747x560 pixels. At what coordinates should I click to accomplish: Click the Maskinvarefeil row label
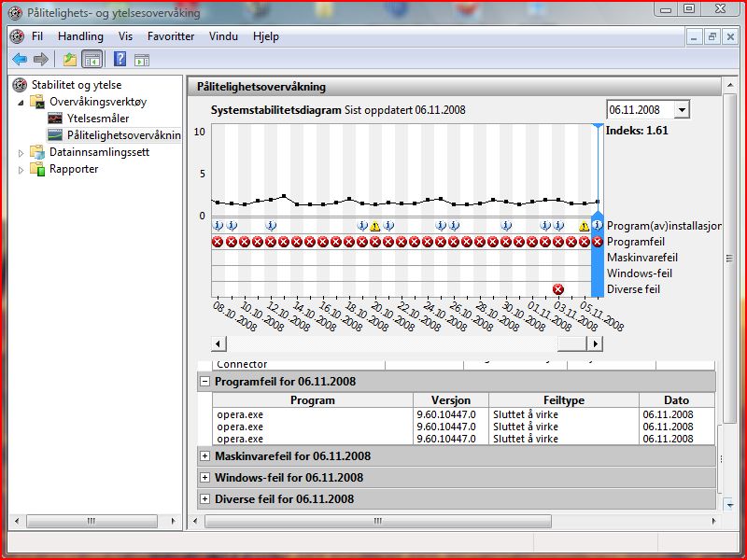642,258
